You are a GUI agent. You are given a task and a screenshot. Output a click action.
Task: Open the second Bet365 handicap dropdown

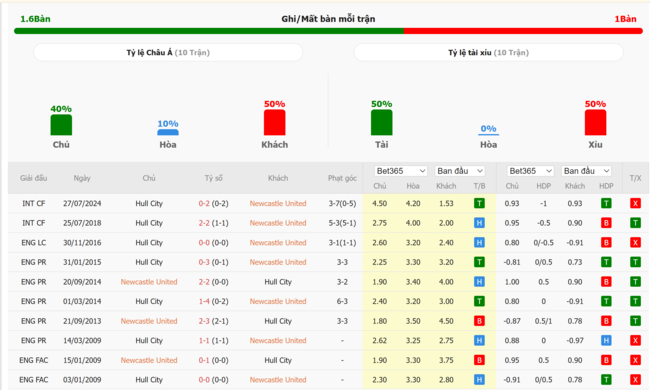click(x=530, y=171)
